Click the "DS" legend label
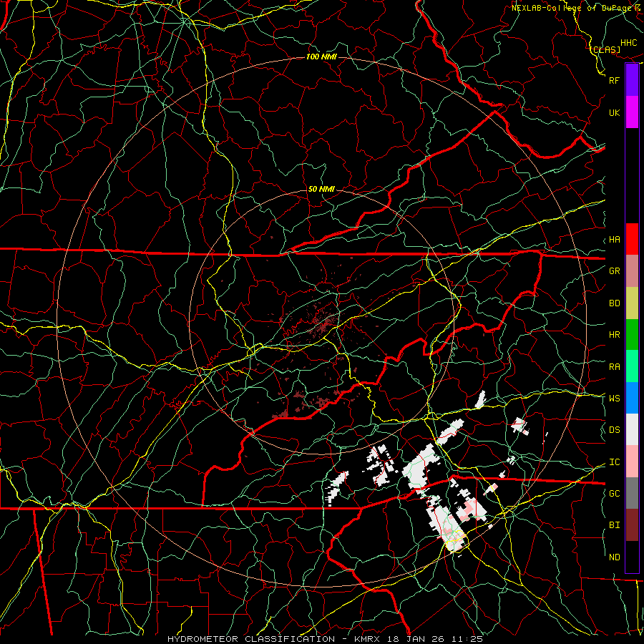This screenshot has height=644, width=644. point(615,430)
